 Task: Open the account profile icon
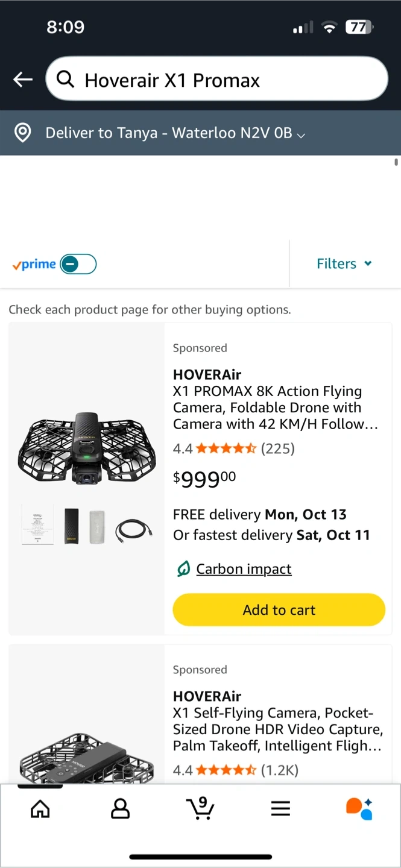[x=120, y=808]
